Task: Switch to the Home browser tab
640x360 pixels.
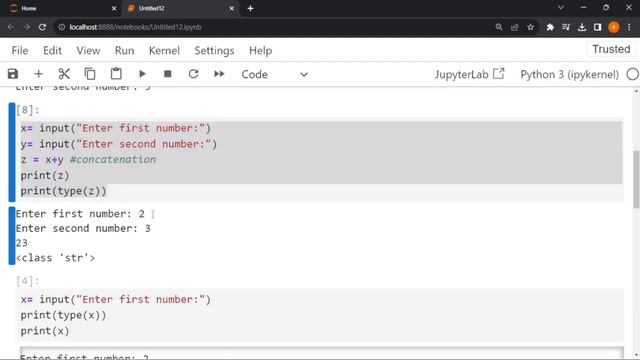Action: (61, 8)
